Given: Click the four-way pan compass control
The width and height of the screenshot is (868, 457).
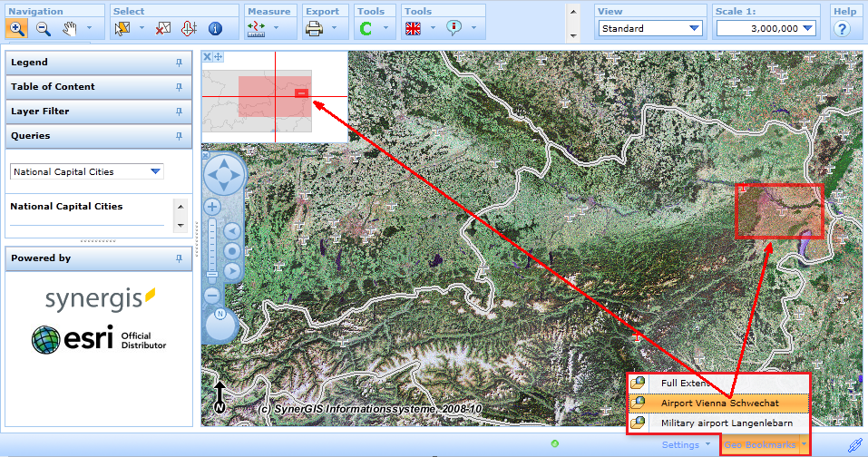Looking at the screenshot, I should 224,175.
